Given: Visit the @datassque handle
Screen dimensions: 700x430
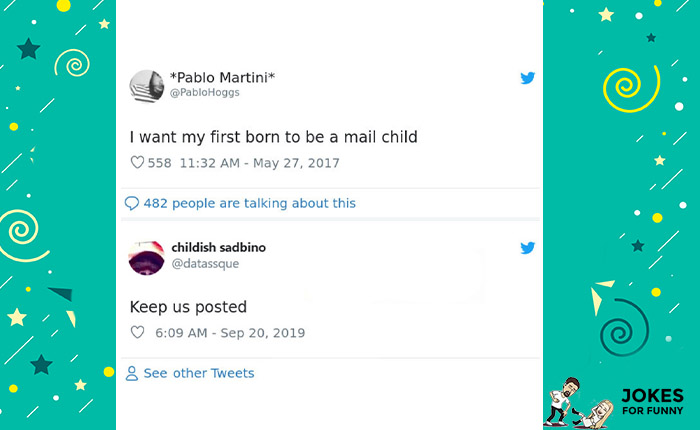Looking at the screenshot, I should [x=205, y=263].
